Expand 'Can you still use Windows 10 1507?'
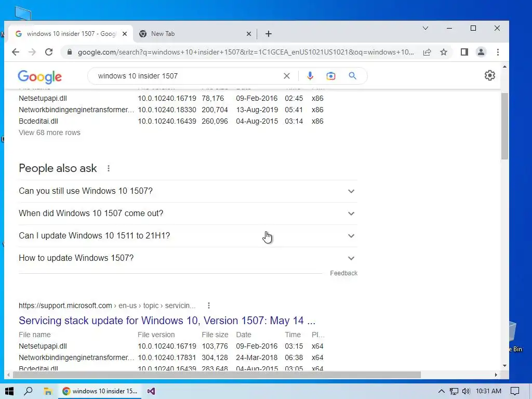This screenshot has width=532, height=399. tap(188, 191)
